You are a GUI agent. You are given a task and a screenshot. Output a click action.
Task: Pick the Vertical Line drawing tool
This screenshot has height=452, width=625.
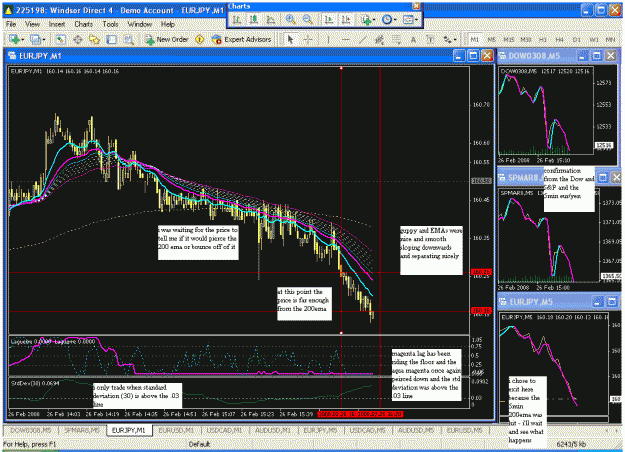coord(328,39)
